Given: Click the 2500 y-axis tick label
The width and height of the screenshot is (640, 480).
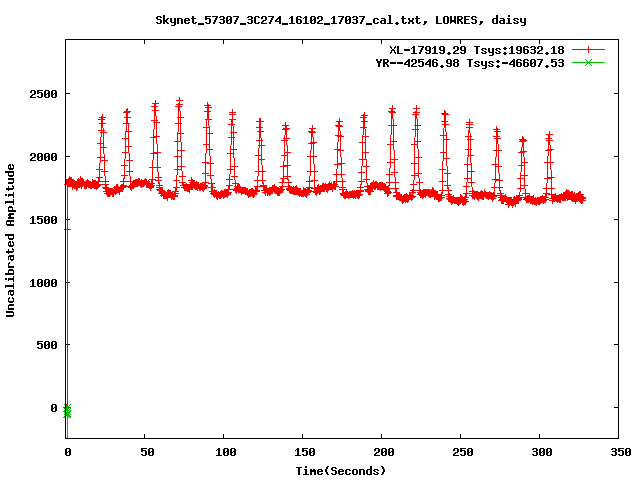Looking at the screenshot, I should [x=43, y=94].
